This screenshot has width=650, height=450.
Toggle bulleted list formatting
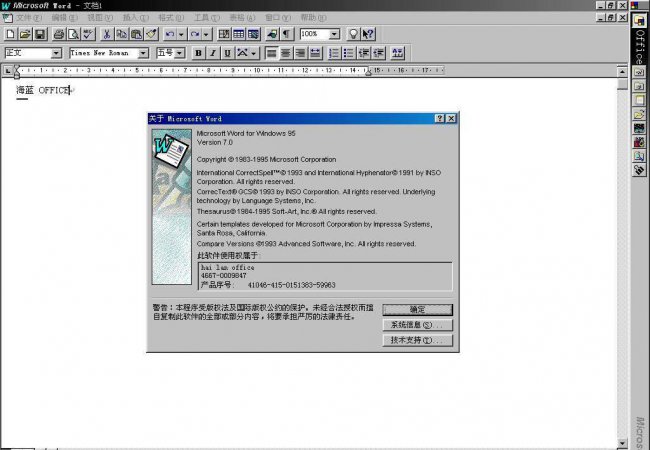[349, 53]
